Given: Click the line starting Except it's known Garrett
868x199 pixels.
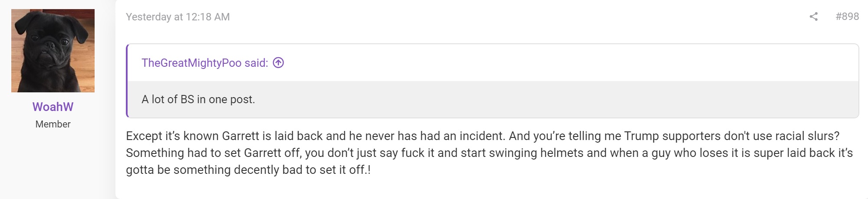Looking at the screenshot, I should (483, 136).
